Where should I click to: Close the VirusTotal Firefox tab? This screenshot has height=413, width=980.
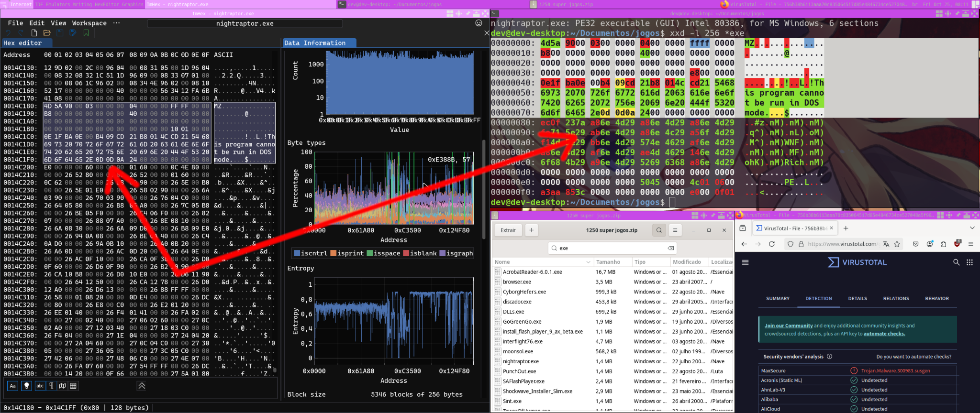pos(831,228)
